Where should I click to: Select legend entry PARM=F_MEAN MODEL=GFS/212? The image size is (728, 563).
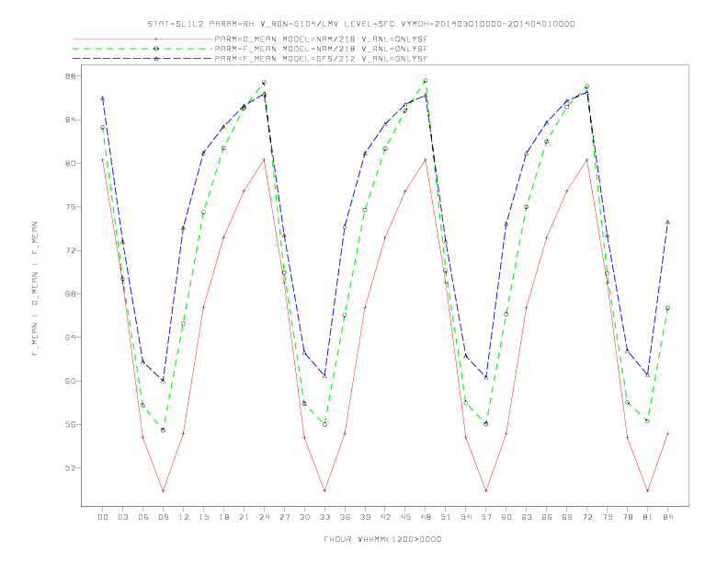321,59
